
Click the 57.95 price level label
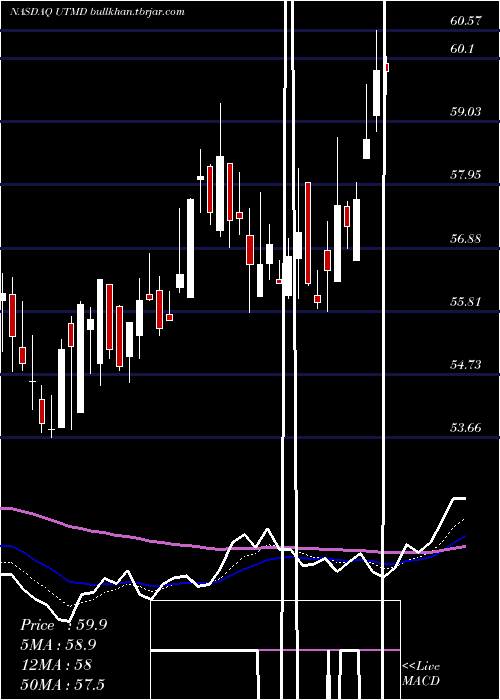[x=466, y=175]
